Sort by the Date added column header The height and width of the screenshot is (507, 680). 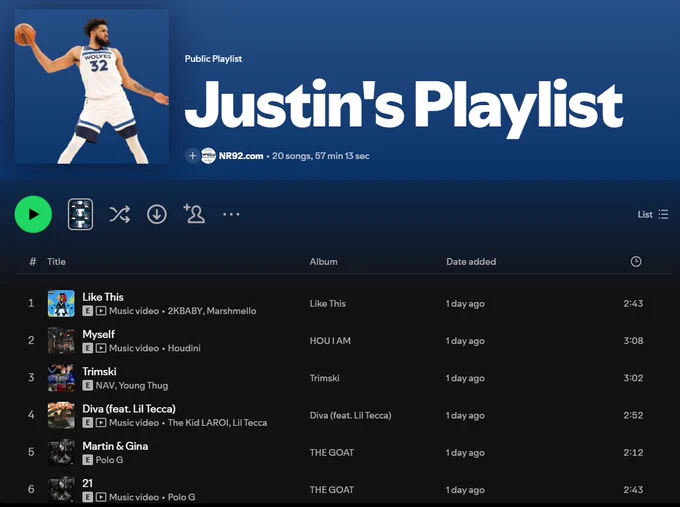pyautogui.click(x=471, y=262)
